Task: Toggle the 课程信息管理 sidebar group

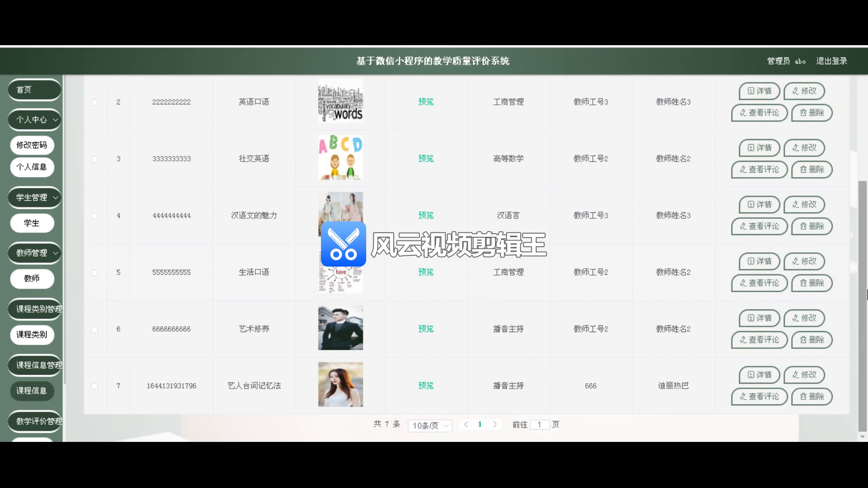Action: pyautogui.click(x=34, y=365)
